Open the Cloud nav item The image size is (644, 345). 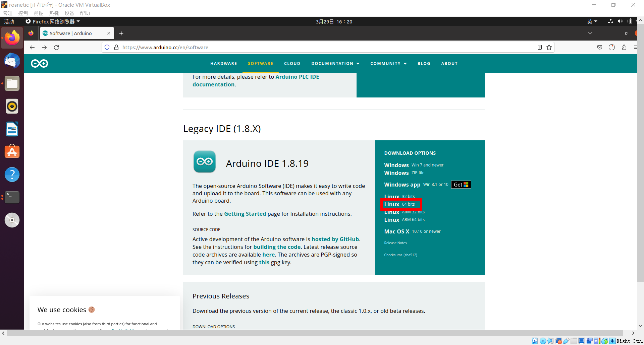click(292, 64)
